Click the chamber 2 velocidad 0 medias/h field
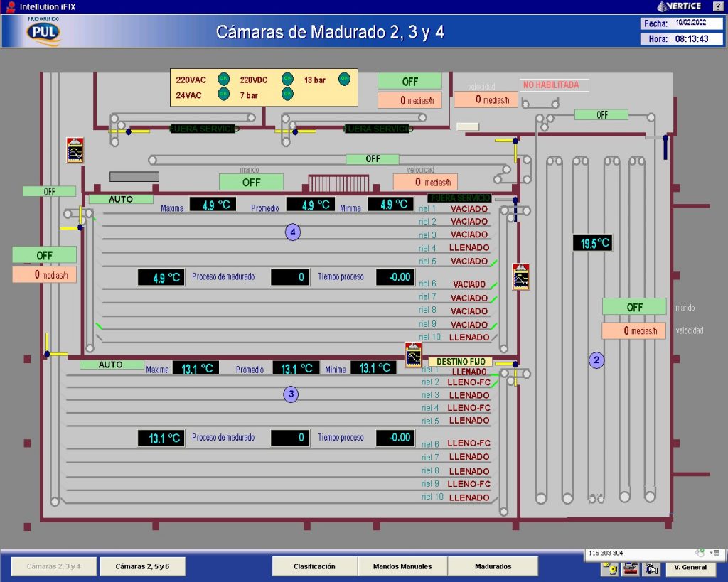Image resolution: width=728 pixels, height=582 pixels. (x=634, y=331)
